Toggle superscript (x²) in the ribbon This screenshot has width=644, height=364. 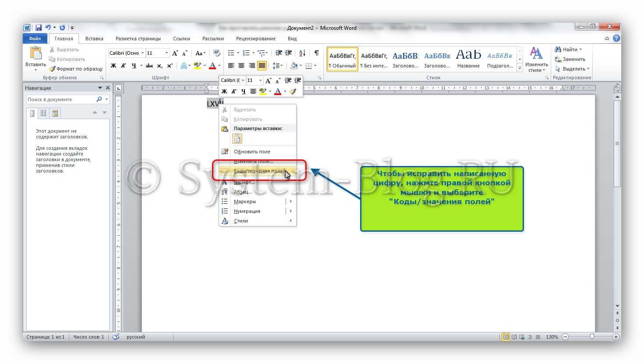[170, 66]
